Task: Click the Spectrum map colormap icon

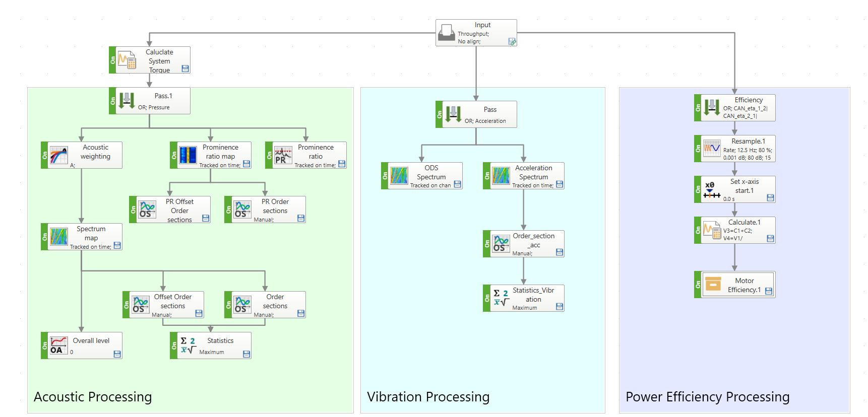Action: (x=58, y=237)
